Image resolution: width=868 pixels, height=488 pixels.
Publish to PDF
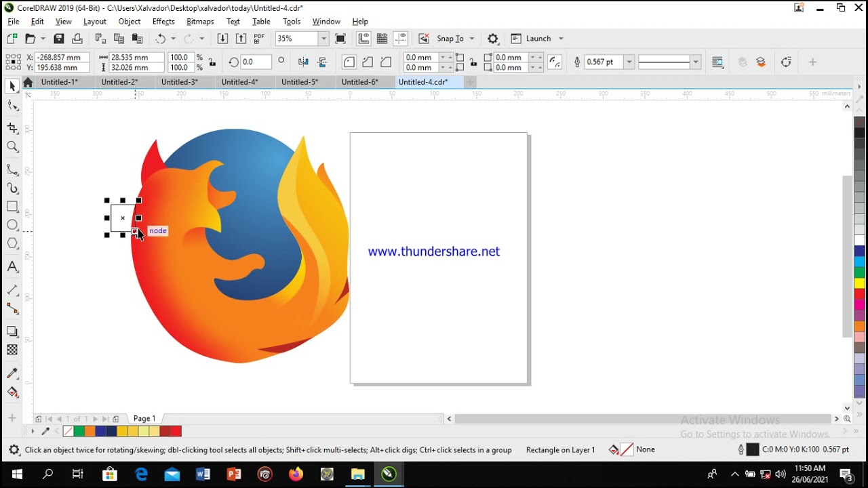(x=260, y=39)
